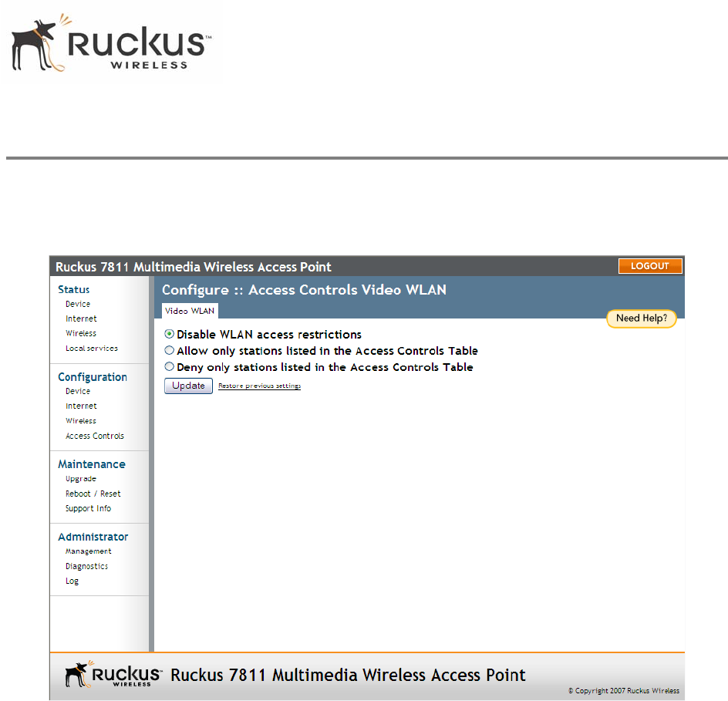
Task: Click the Status section heading
Action: pyautogui.click(x=74, y=290)
